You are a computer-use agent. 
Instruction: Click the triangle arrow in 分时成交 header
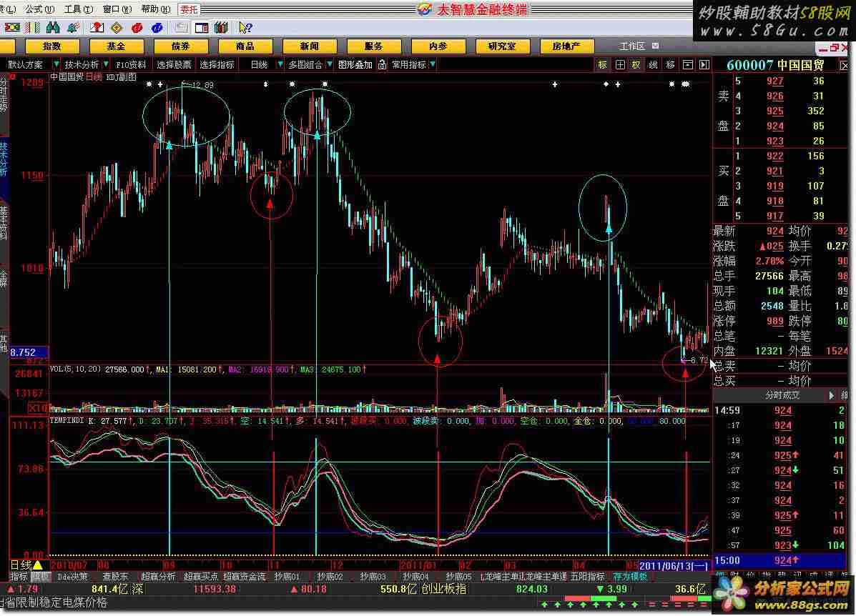[832, 395]
